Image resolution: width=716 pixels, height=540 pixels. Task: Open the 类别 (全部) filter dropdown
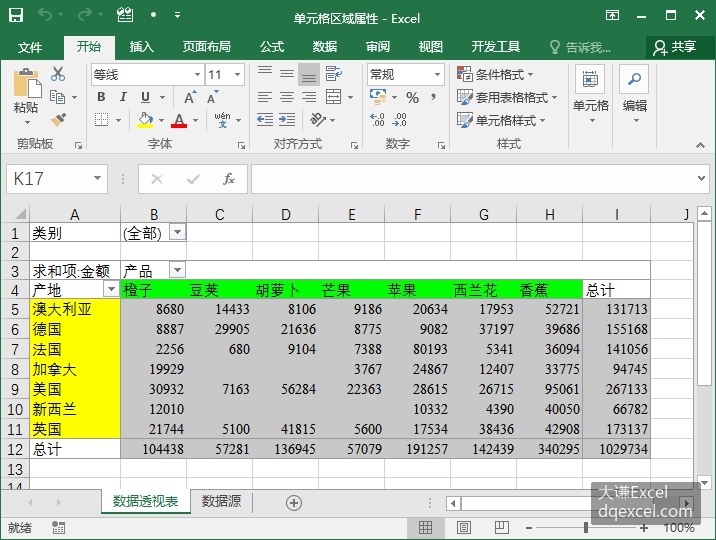coord(178,232)
